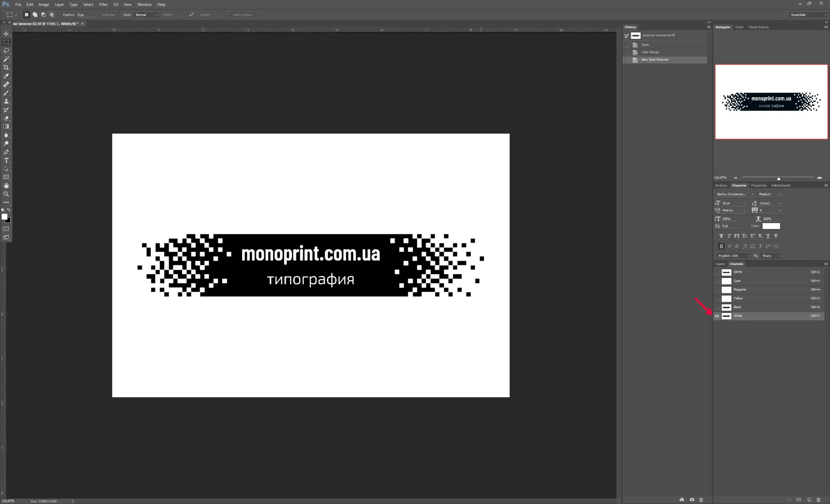The width and height of the screenshot is (830, 504).
Task: Load channel as selection icon
Action: coord(789,500)
